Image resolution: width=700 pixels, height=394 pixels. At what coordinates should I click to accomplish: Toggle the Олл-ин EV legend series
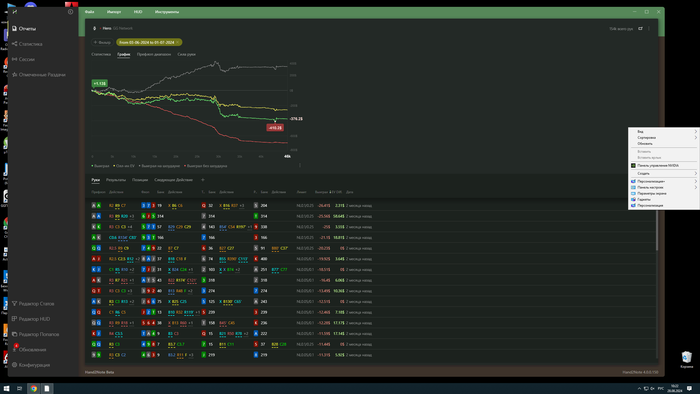point(124,166)
